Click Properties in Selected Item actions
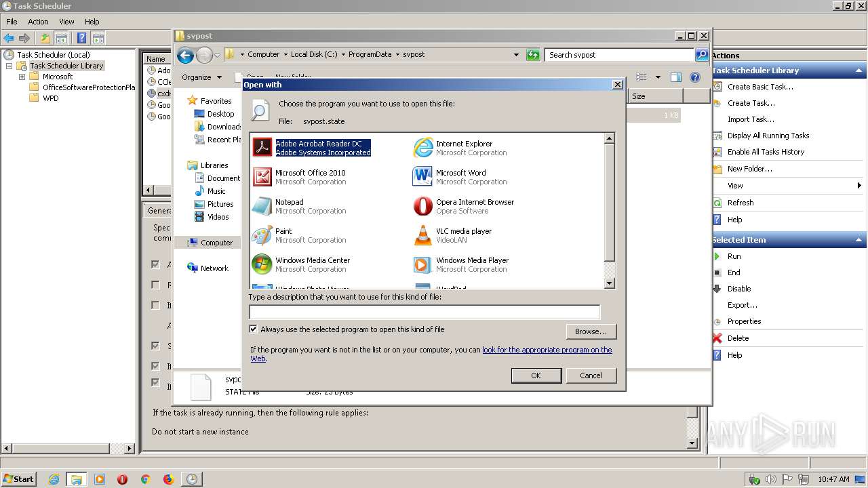 point(744,321)
